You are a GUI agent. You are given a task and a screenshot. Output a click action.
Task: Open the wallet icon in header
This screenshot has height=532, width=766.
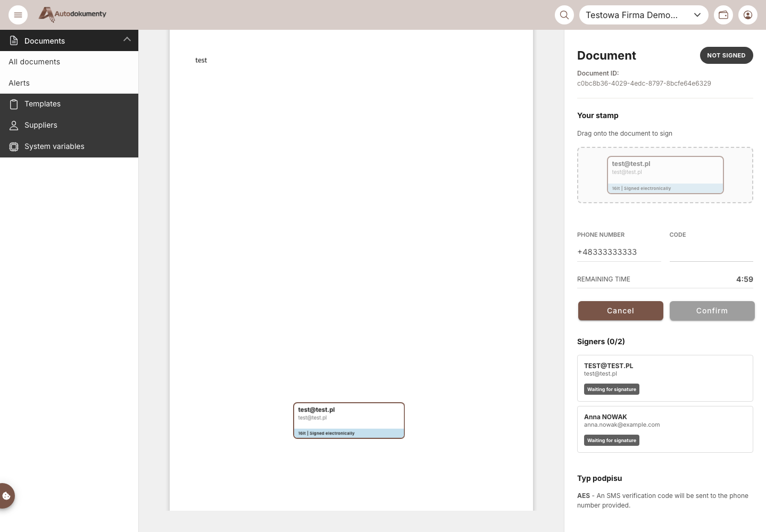point(723,15)
